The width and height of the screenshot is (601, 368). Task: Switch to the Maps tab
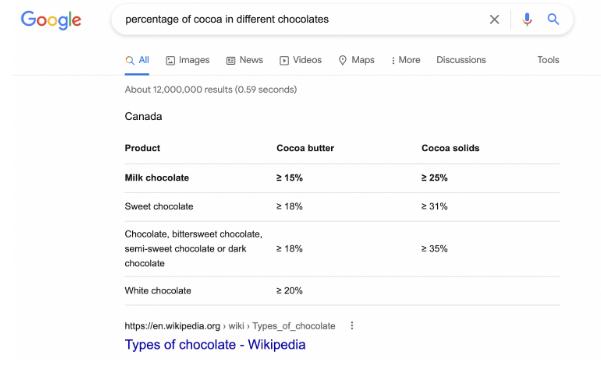tap(356, 60)
